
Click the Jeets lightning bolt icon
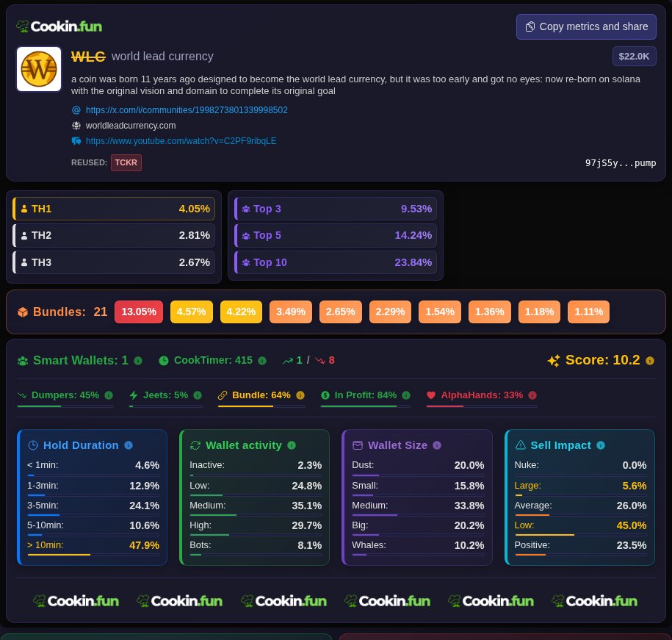[x=134, y=395]
